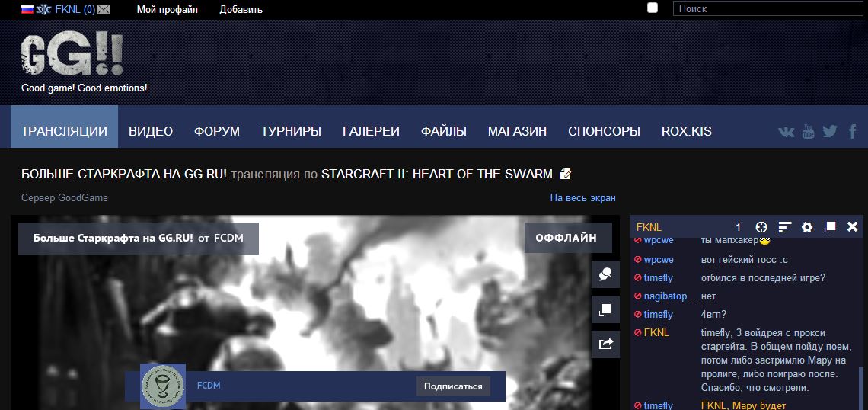Image resolution: width=868 pixels, height=410 pixels.
Task: Open the YouTube social icon
Action: click(808, 132)
